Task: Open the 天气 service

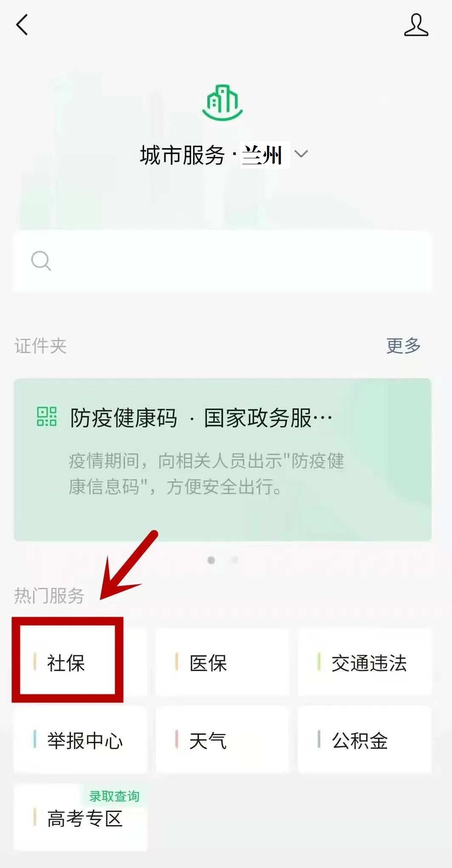Action: (222, 740)
